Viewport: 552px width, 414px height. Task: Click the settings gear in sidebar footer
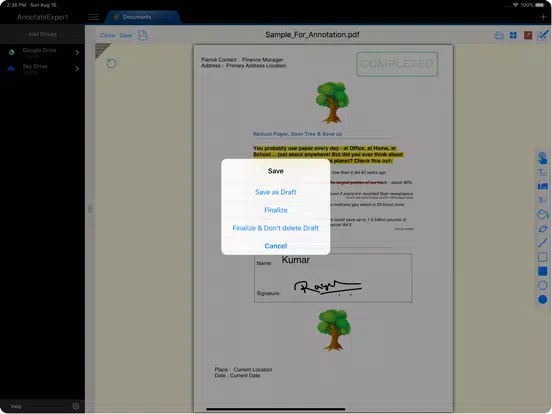coord(76,406)
